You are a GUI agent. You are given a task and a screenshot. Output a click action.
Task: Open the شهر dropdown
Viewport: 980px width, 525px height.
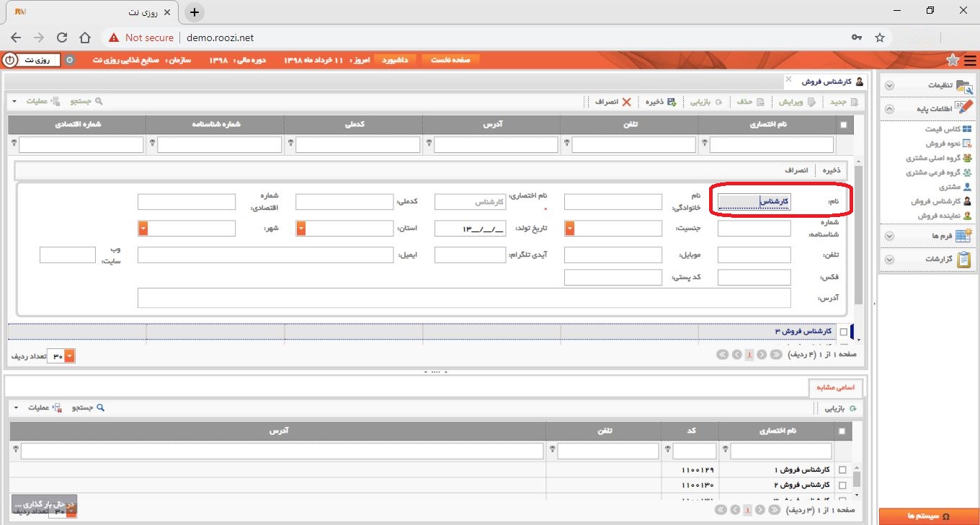point(143,229)
